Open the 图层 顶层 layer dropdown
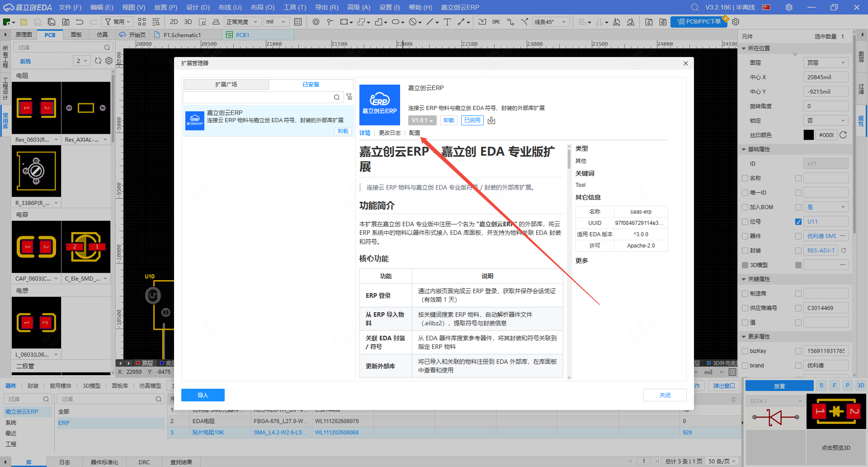This screenshot has height=467, width=868. pyautogui.click(x=826, y=62)
